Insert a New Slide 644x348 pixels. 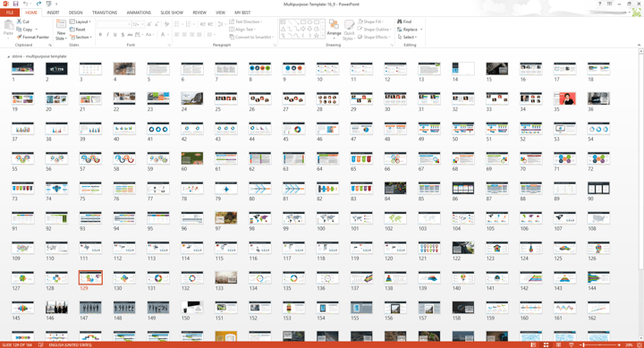61,30
